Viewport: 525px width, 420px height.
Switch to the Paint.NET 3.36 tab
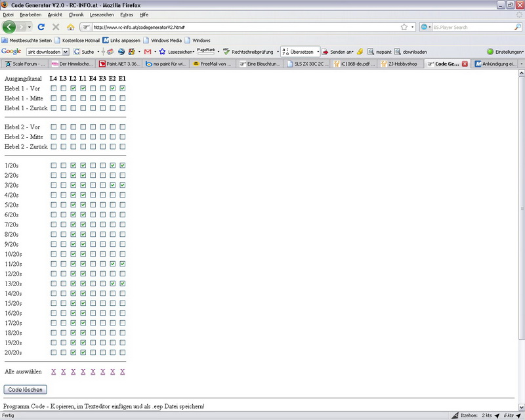[119, 64]
